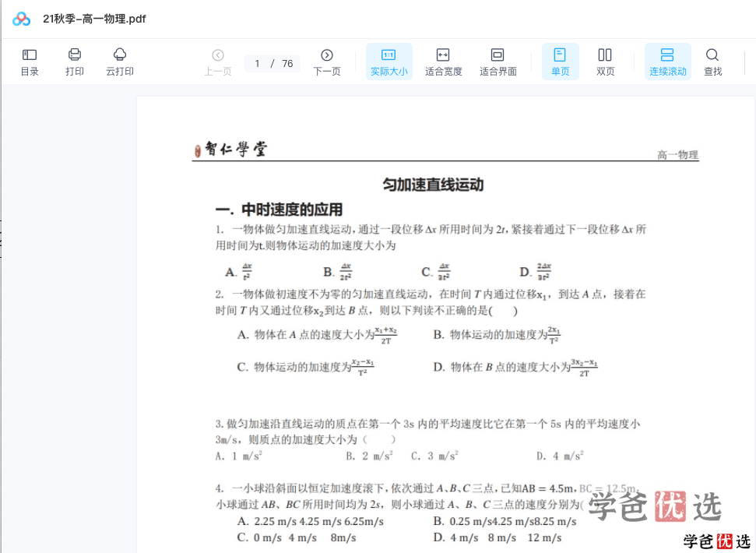
Task: Click header text 高一物理
Action: click(678, 155)
